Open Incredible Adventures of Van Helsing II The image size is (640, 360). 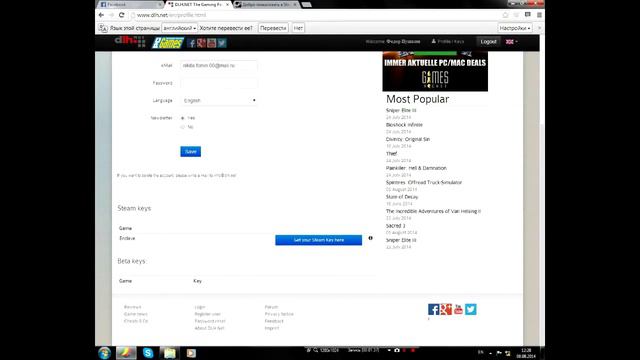(x=433, y=211)
